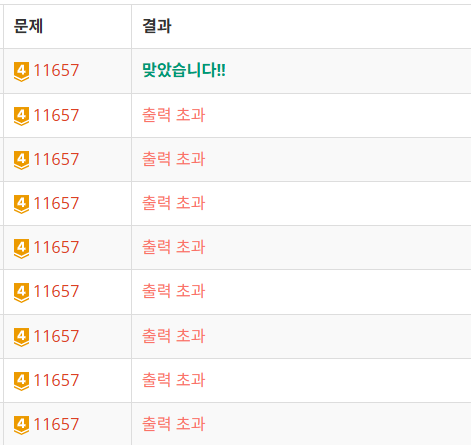Open problem 11657 in the 맞았습니다!! row

[x=56, y=70]
